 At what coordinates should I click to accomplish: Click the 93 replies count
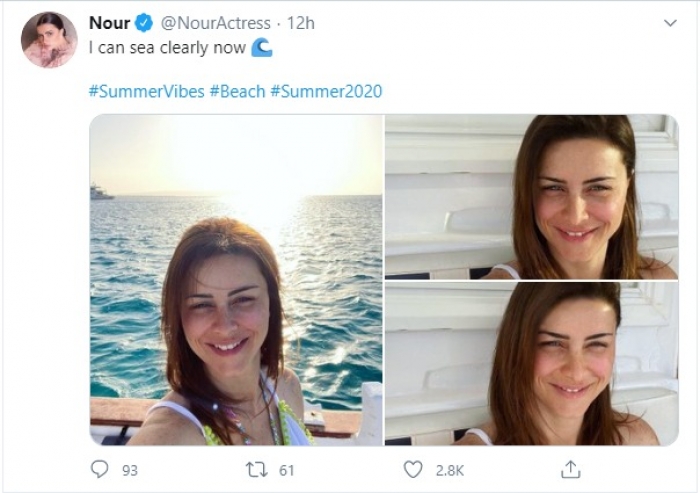click(128, 469)
